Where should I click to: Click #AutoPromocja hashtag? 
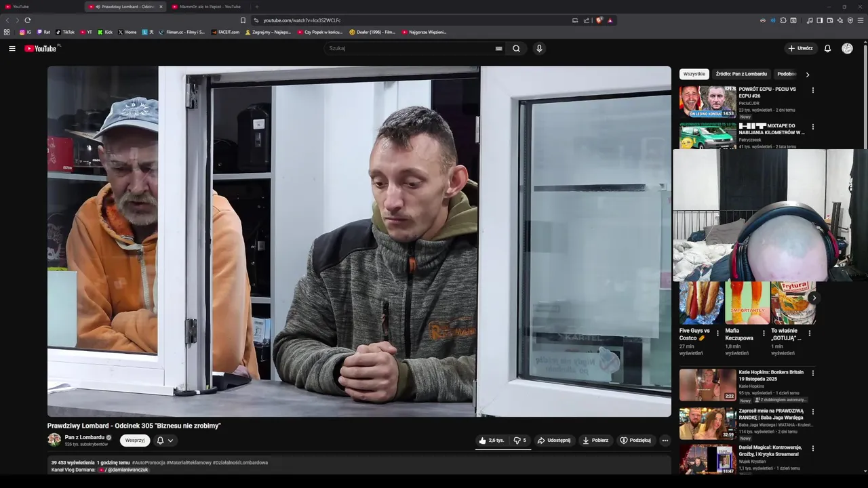[x=148, y=462]
